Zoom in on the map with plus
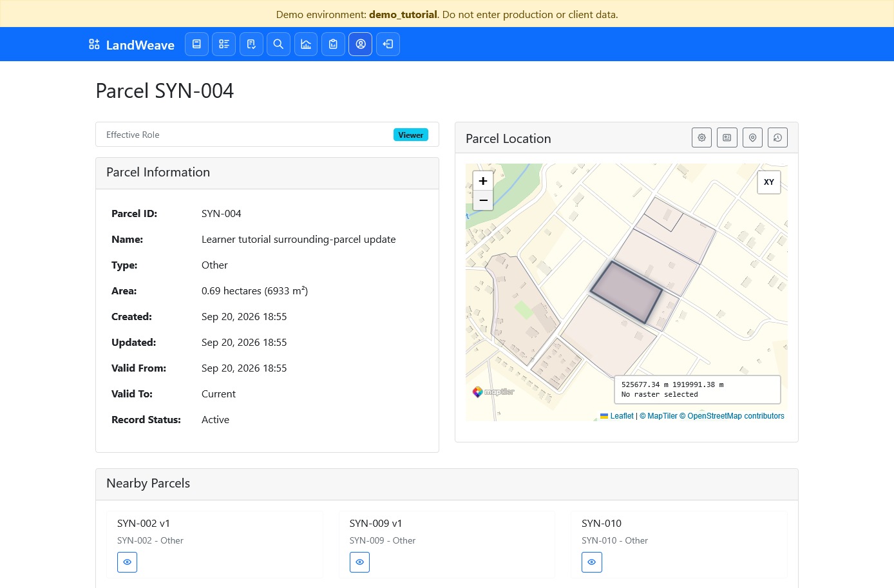894x588 pixels. click(483, 181)
